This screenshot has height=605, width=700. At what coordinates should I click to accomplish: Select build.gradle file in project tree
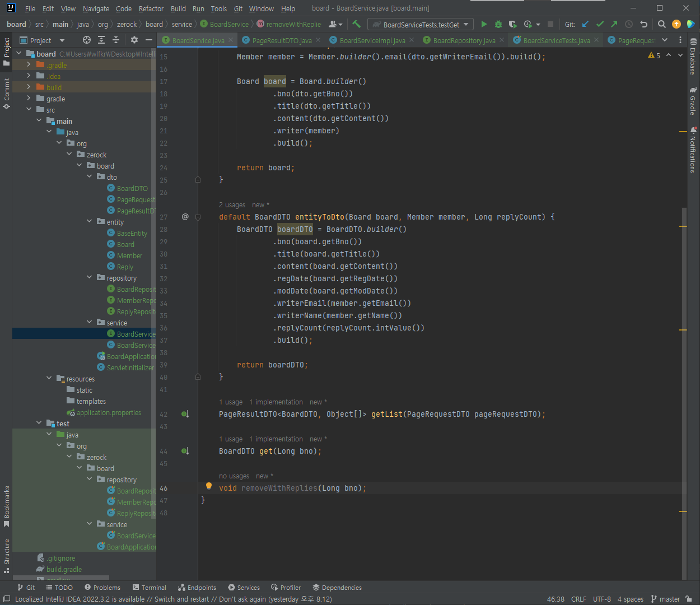click(64, 569)
